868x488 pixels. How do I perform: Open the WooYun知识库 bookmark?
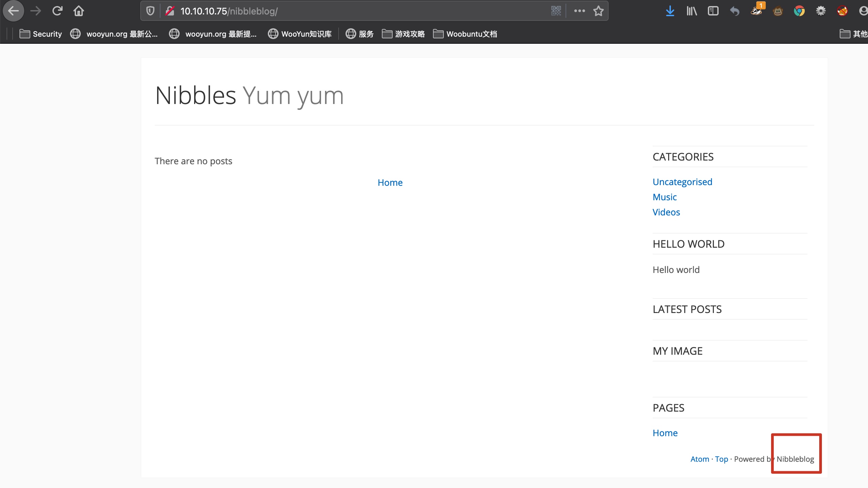300,34
